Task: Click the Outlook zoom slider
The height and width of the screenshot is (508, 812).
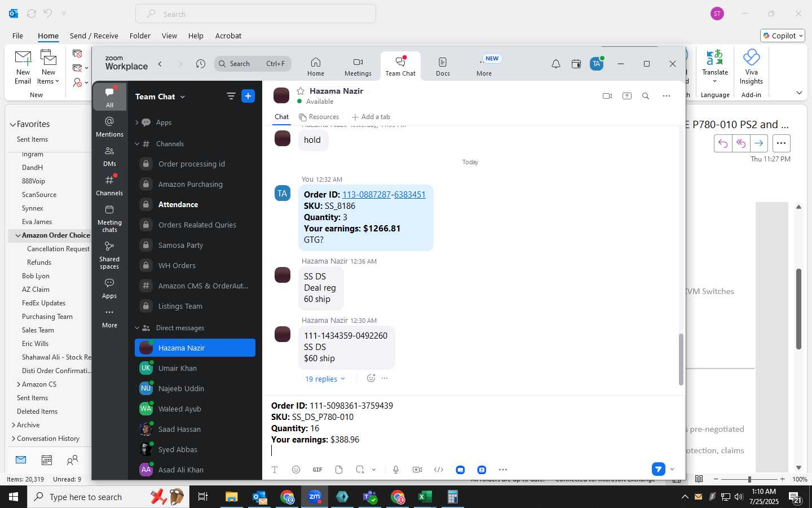Action: pyautogui.click(x=749, y=479)
